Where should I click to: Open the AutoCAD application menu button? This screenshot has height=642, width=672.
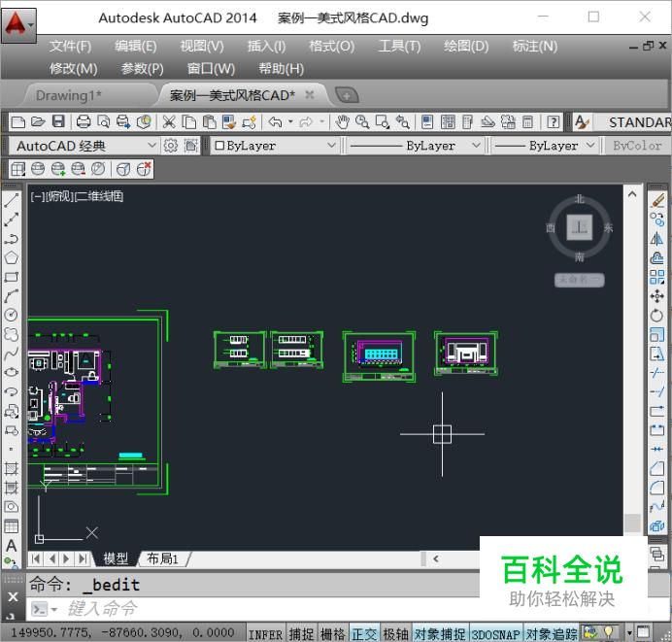18,25
